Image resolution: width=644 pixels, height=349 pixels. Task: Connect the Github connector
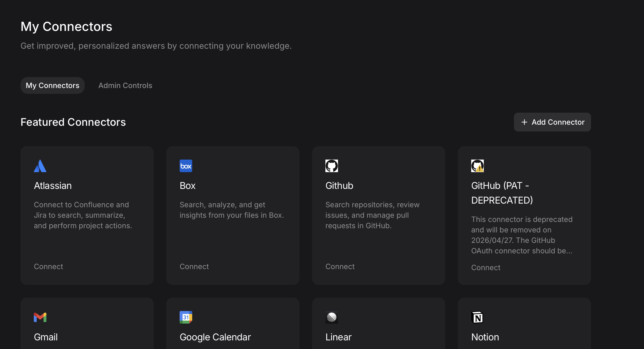(340, 266)
